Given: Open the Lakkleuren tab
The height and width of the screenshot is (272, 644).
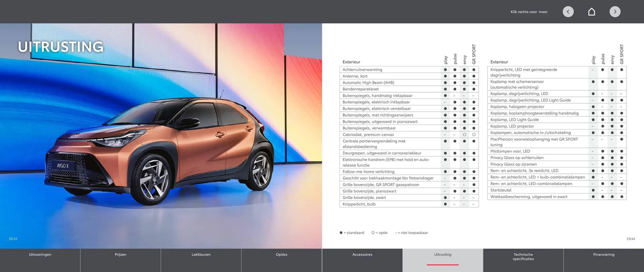Looking at the screenshot, I should (201, 260).
